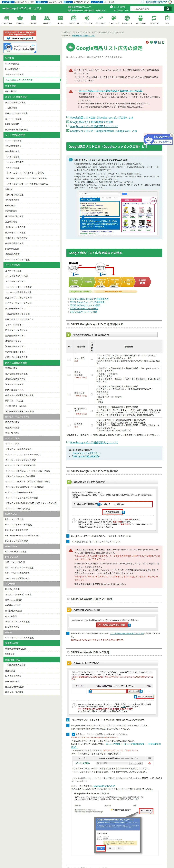Close the チャットで質問する popup
174x868 pixels.
(x=172, y=135)
